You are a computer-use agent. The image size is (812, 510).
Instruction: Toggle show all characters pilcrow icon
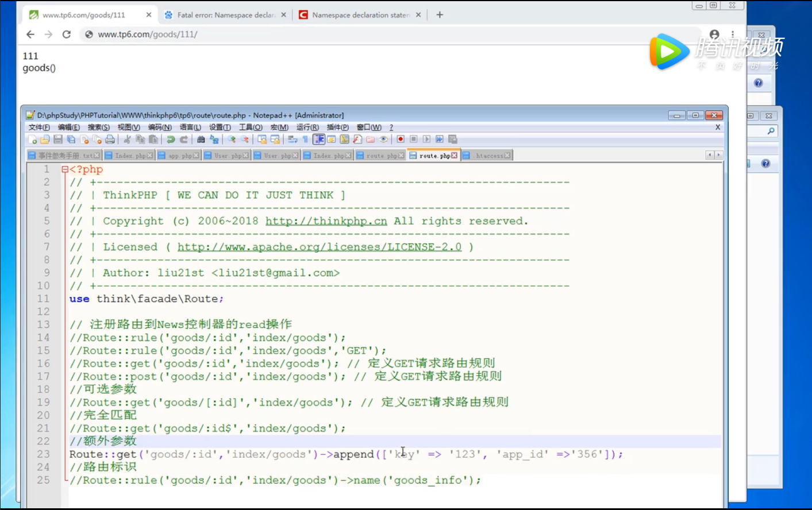pos(305,140)
